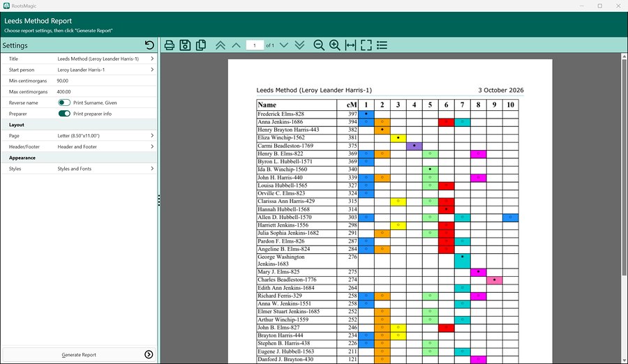Click the name Edith Ann Jenkins-1684
Viewport: 628px width, 364px height.
tap(286, 288)
